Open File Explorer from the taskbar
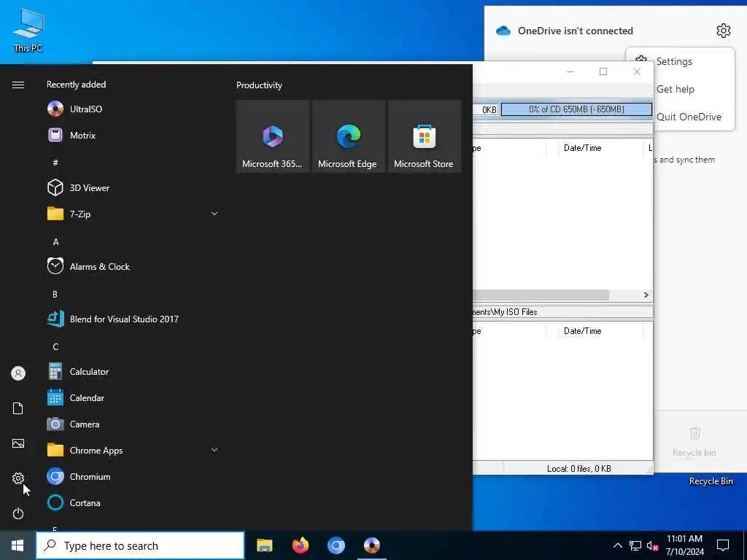Viewport: 747px width, 560px height. pyautogui.click(x=264, y=545)
